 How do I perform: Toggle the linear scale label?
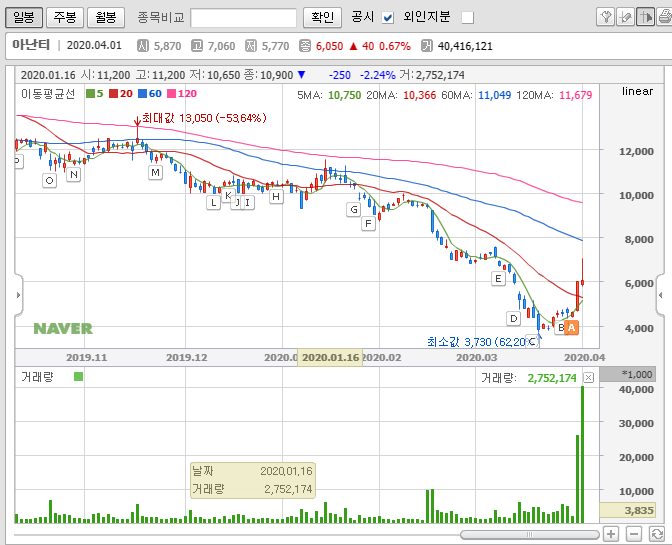click(637, 91)
